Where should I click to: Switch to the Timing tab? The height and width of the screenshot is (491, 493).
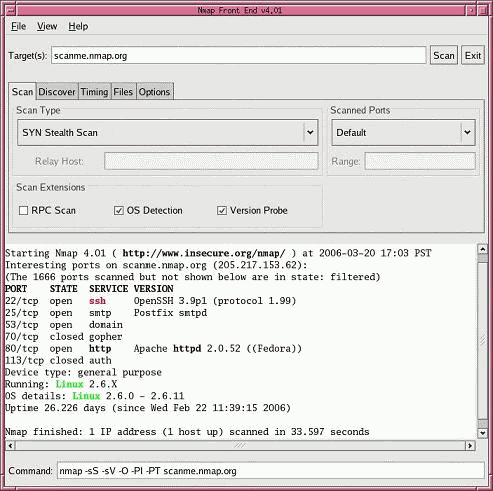[94, 92]
